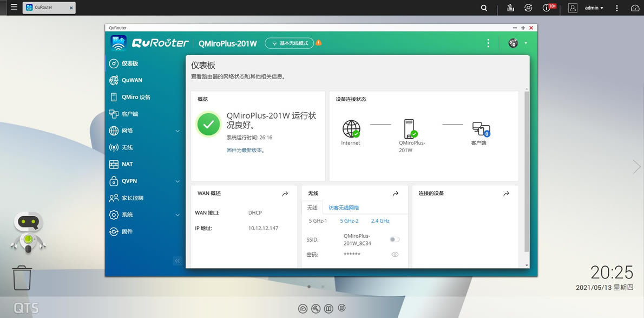The image size is (644, 318).
Task: Open 客户端 in the sidebar
Action: pyautogui.click(x=143, y=114)
